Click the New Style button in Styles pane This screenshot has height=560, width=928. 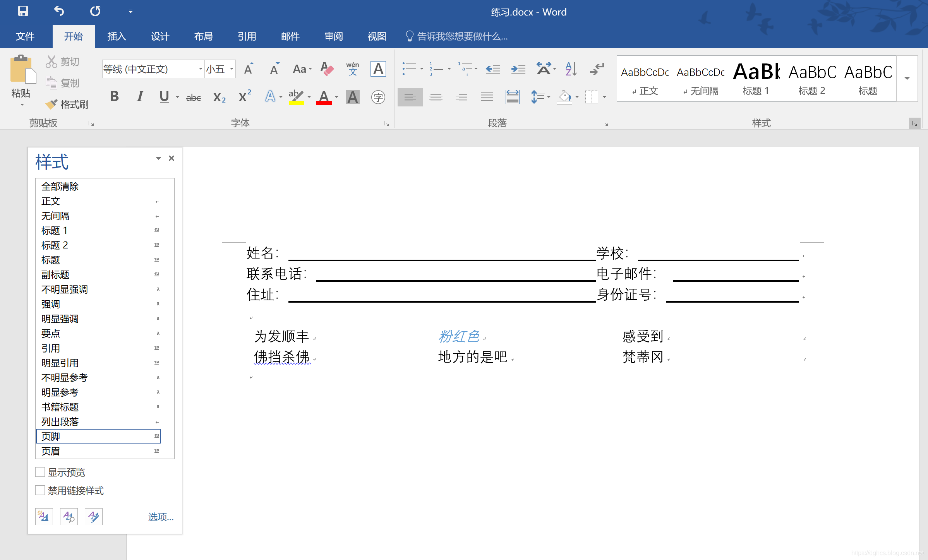tap(44, 517)
